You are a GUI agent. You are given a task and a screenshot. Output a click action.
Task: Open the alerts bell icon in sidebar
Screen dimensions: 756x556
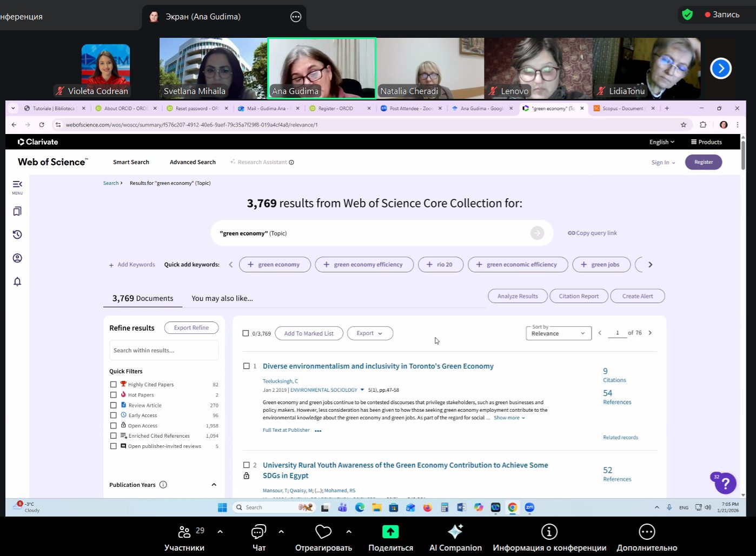(17, 282)
